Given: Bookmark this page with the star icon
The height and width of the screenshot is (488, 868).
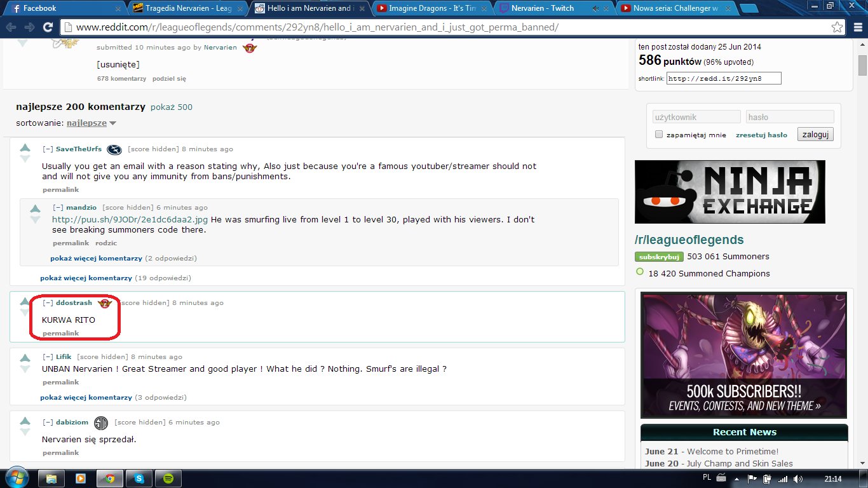Looking at the screenshot, I should [x=837, y=27].
